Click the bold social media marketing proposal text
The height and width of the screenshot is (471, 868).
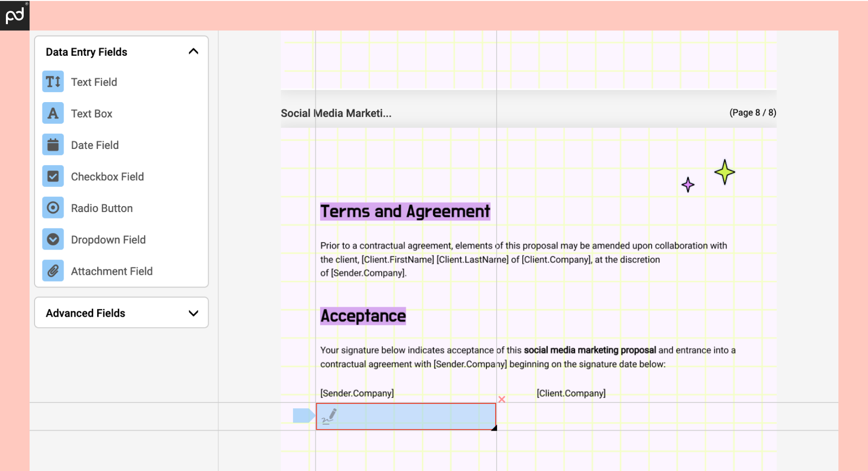(590, 350)
